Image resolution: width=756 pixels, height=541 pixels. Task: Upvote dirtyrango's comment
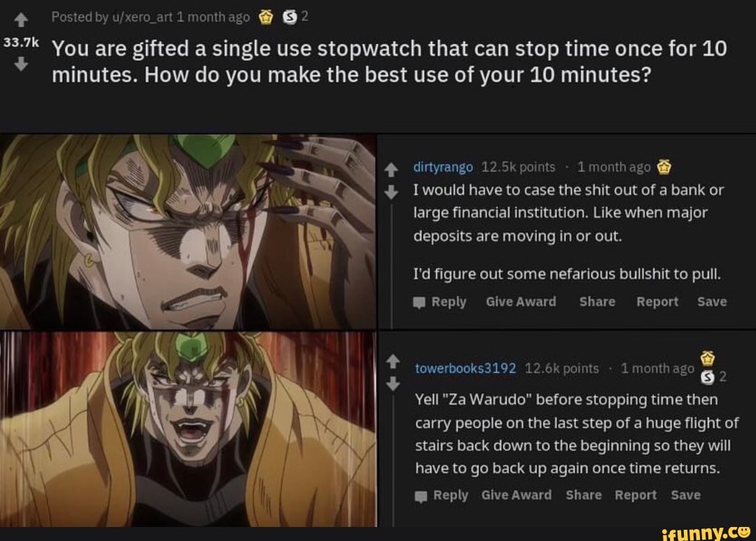coord(391,169)
